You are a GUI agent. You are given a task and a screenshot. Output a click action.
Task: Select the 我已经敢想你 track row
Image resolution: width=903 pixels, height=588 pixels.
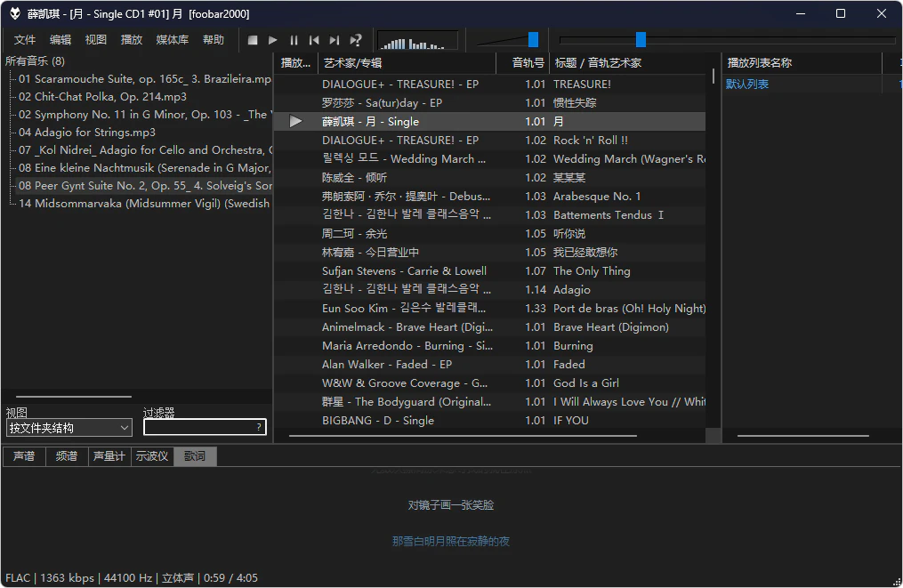489,253
